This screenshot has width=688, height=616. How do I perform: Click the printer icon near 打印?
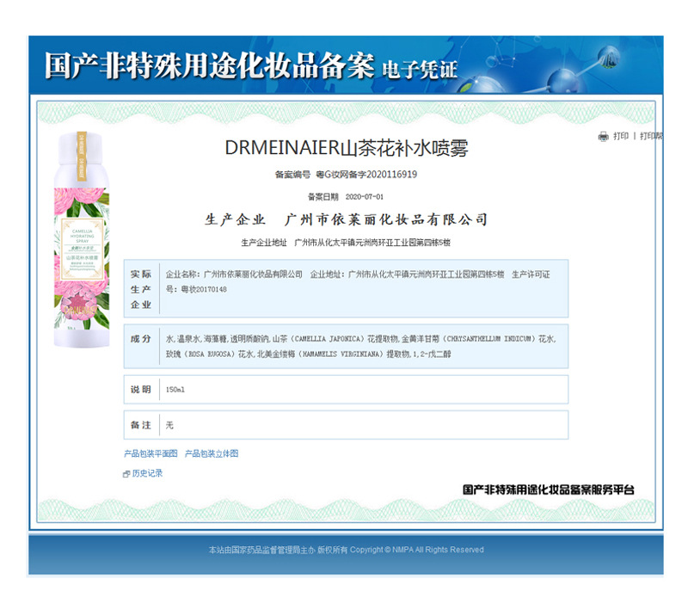(x=604, y=137)
